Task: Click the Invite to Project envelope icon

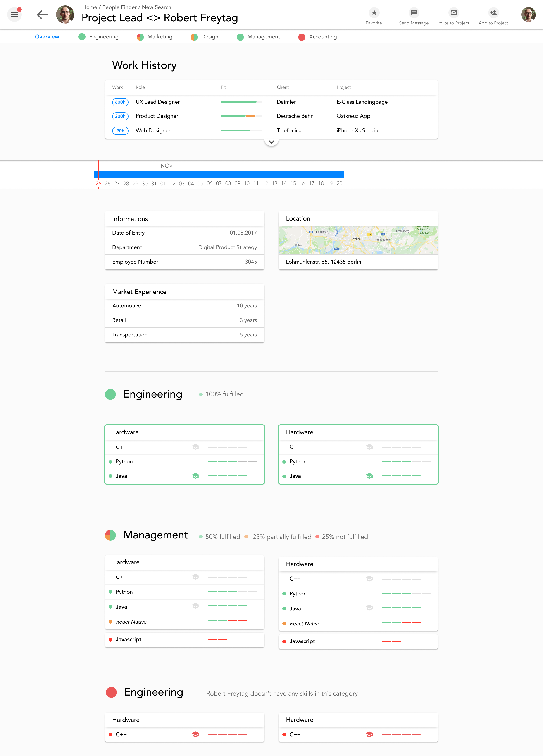Action: tap(453, 13)
